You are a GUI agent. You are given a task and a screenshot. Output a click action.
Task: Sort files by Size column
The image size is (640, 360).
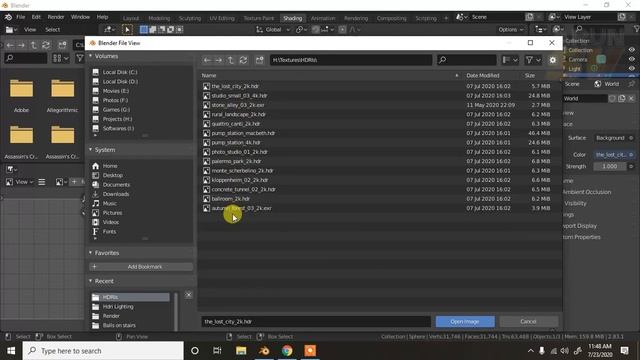tap(530, 76)
